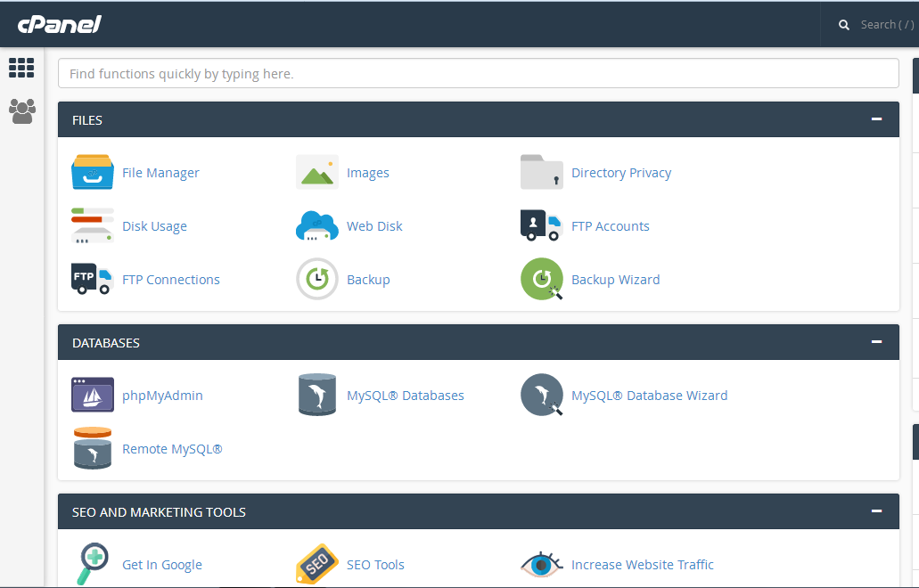This screenshot has width=919, height=588.
Task: Click the SEO Tools tag icon
Action: [x=317, y=565]
